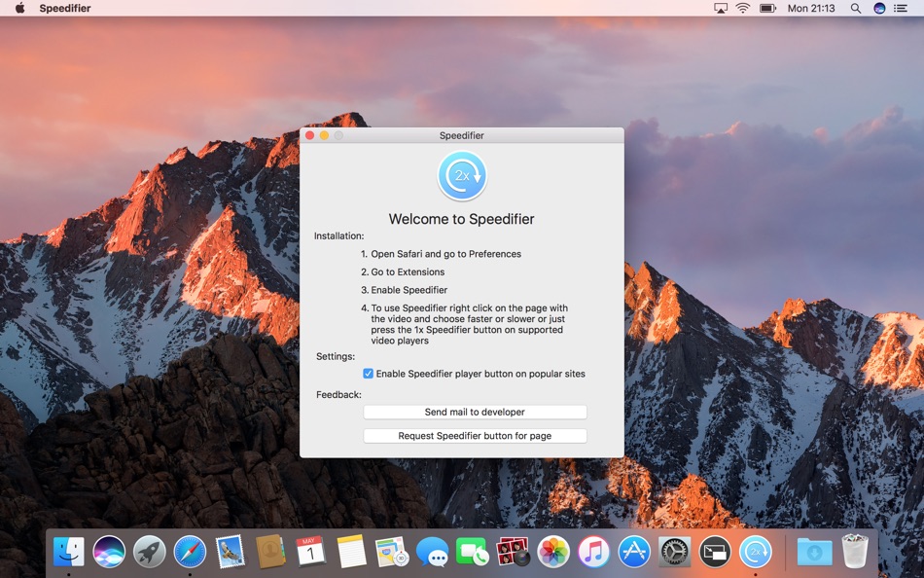Open Photos from the Dock
This screenshot has height=578, width=924.
[552, 552]
